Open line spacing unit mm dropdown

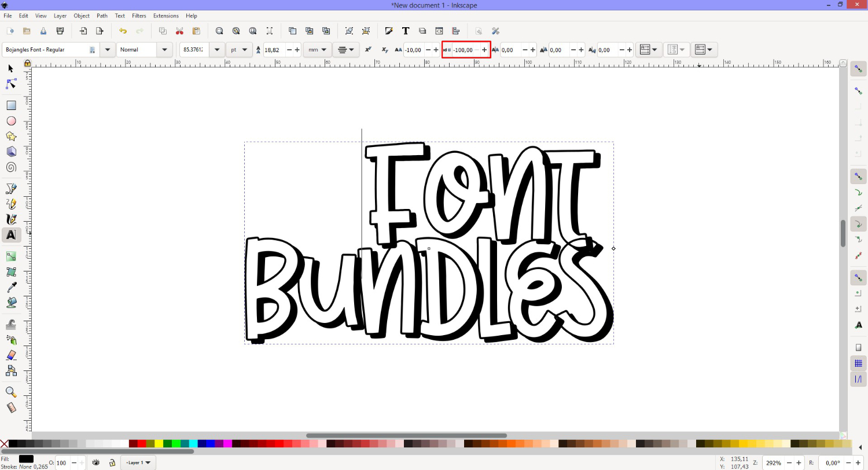pyautogui.click(x=318, y=50)
